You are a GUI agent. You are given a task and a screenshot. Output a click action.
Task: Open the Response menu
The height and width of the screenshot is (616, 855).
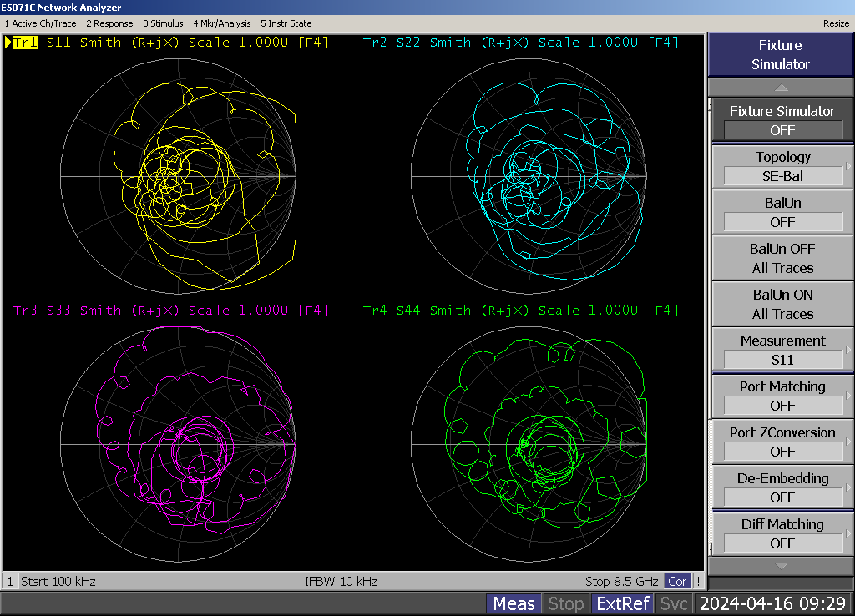[x=109, y=23]
